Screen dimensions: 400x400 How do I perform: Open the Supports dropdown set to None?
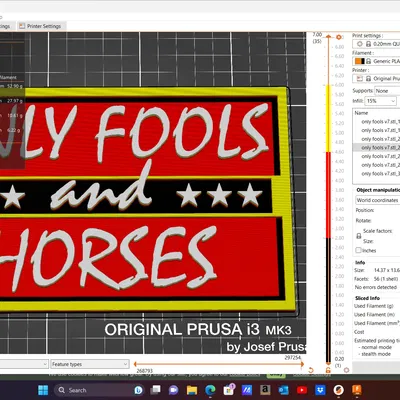tap(387, 91)
